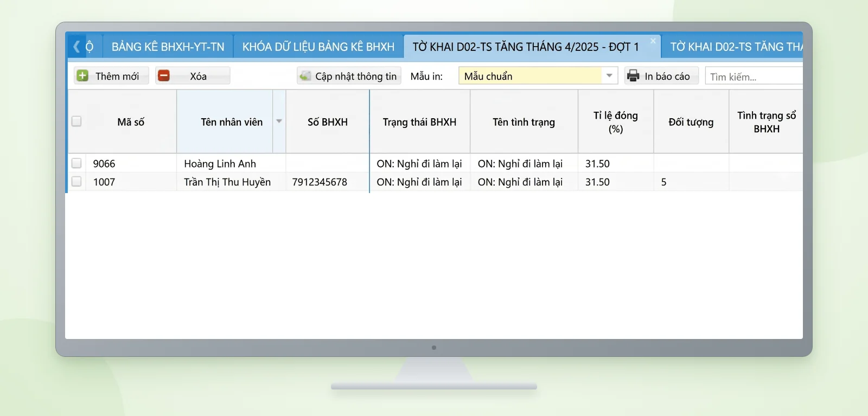
Task: Click the In báo cáo button label
Action: [667, 76]
